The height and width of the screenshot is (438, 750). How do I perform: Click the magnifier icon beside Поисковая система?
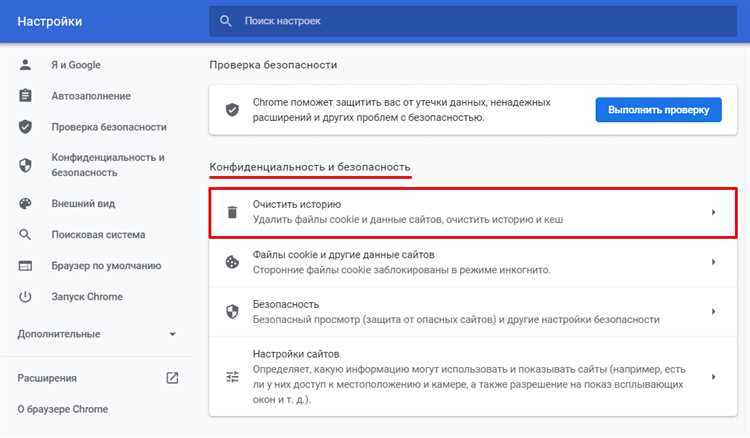[25, 234]
